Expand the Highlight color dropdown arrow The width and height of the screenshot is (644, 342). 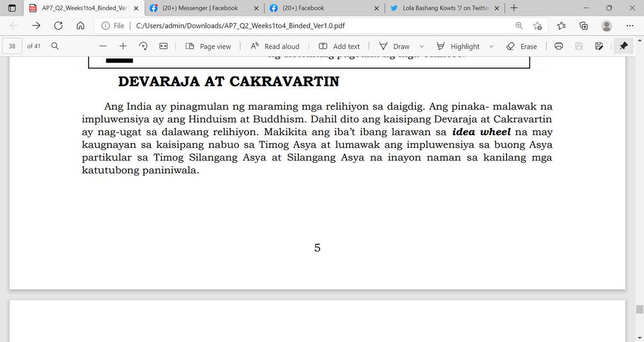pos(491,47)
